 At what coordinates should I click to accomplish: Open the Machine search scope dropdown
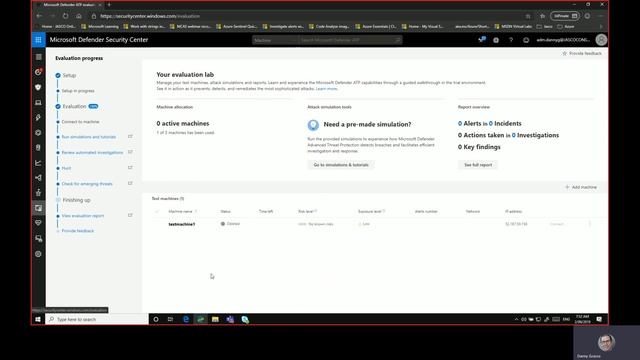275,40
